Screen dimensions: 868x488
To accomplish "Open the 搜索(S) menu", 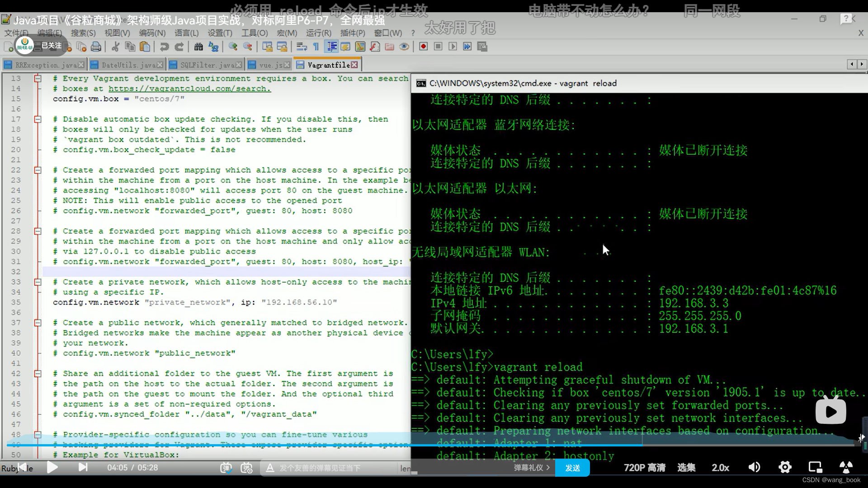I will (x=83, y=33).
